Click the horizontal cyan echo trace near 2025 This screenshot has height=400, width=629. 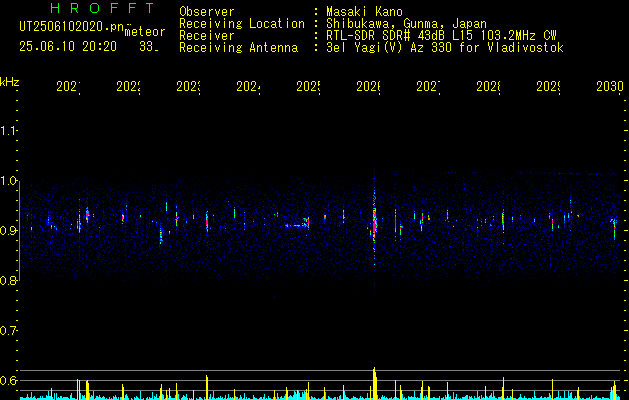coord(296,225)
